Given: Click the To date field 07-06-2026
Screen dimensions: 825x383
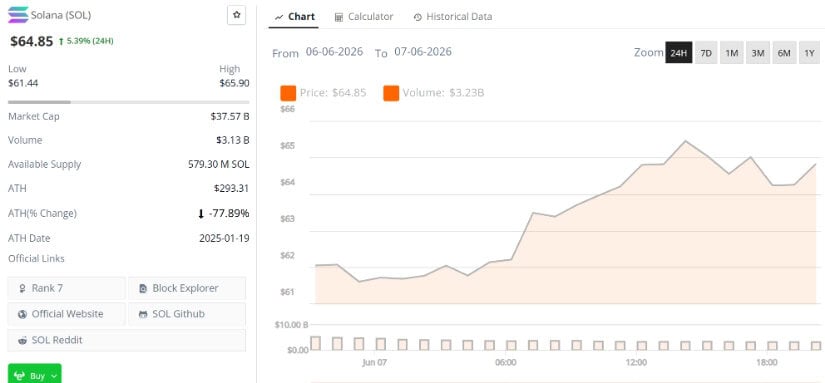Looking at the screenshot, I should (423, 52).
